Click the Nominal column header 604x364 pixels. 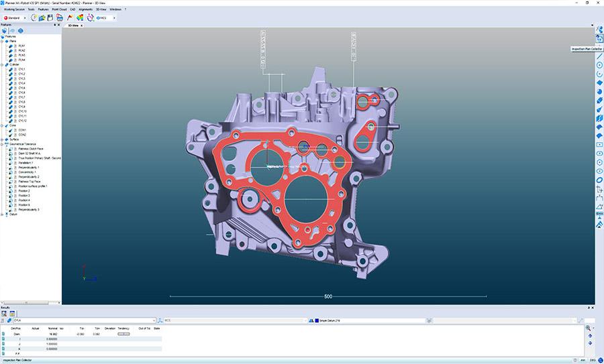point(53,328)
